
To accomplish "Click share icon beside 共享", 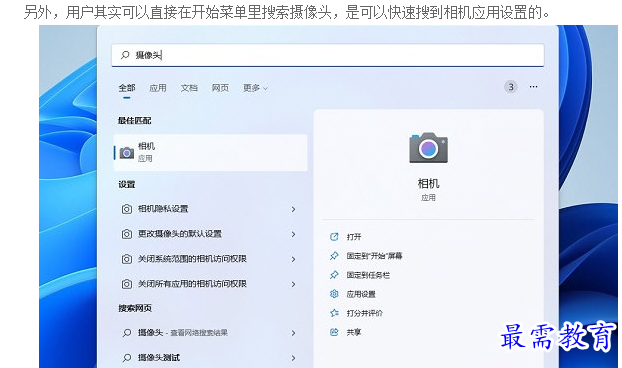I will (334, 332).
